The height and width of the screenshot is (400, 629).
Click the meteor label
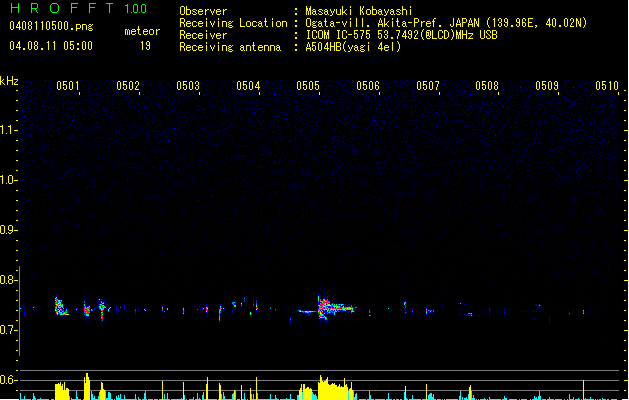[x=142, y=31]
